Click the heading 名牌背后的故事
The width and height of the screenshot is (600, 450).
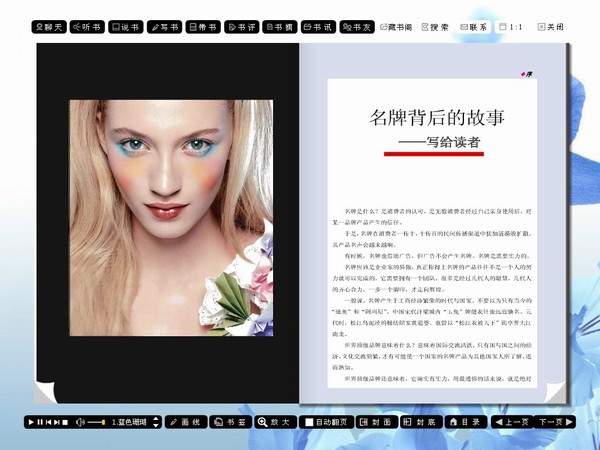click(x=437, y=117)
